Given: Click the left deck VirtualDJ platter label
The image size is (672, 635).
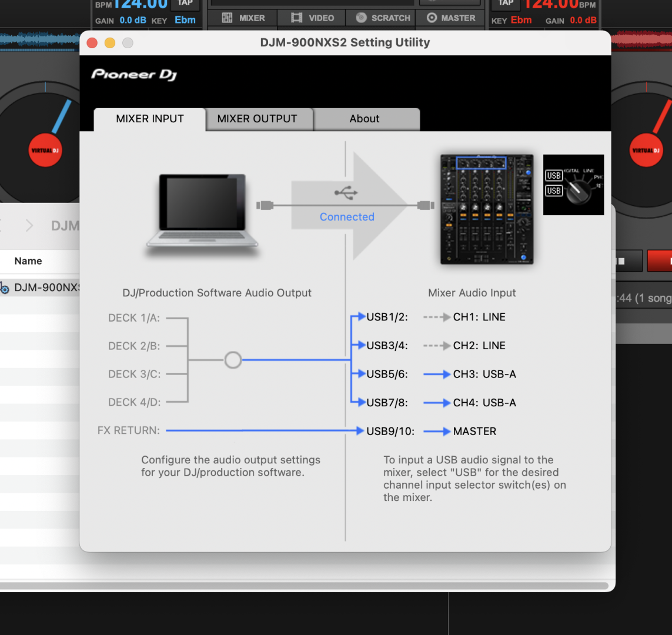Looking at the screenshot, I should click(45, 151).
